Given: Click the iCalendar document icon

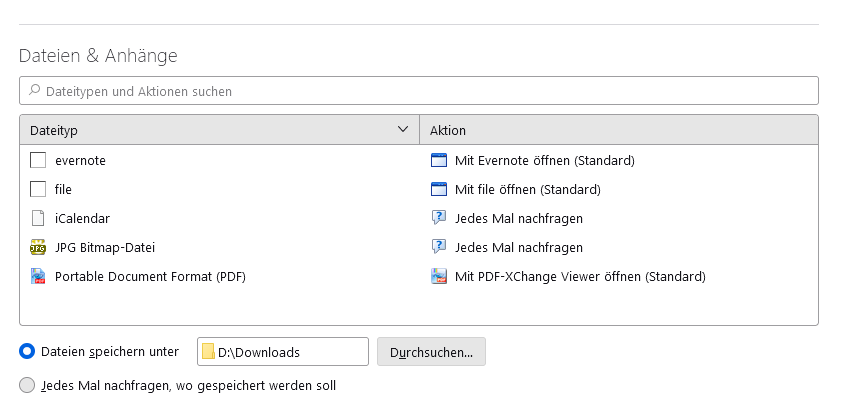Looking at the screenshot, I should 38,218.
